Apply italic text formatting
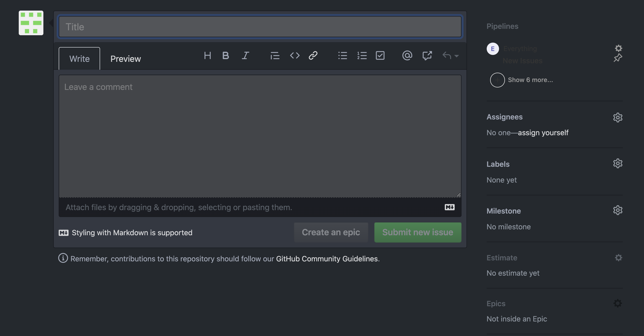The image size is (644, 336). (245, 55)
